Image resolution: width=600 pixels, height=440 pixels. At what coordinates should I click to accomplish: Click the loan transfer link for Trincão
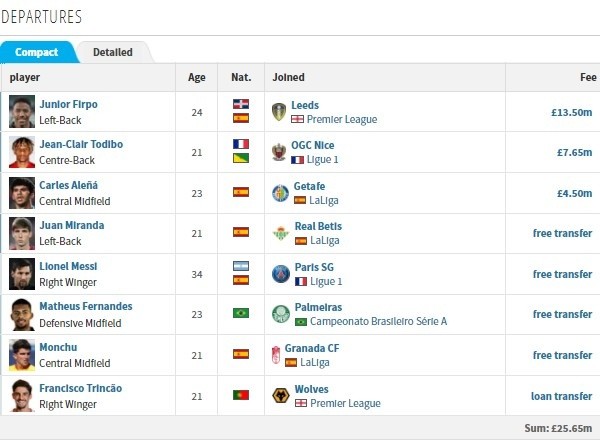(x=561, y=396)
